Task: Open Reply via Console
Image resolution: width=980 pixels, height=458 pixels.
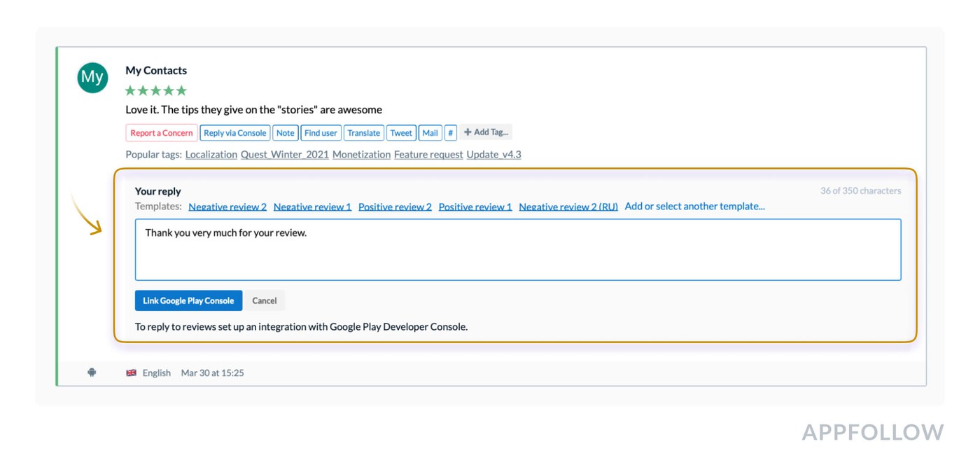Action: pos(235,132)
